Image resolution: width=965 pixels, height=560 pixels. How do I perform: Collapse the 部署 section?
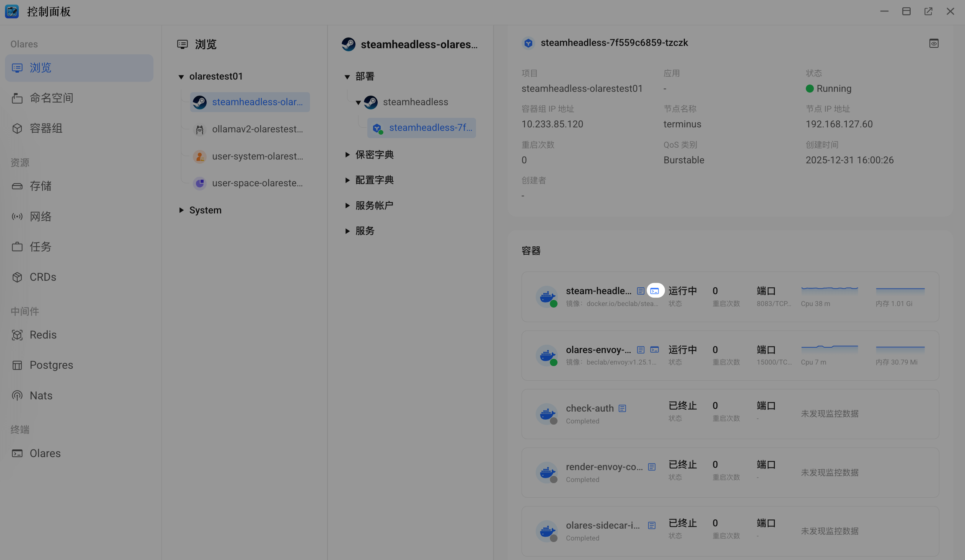pos(347,77)
